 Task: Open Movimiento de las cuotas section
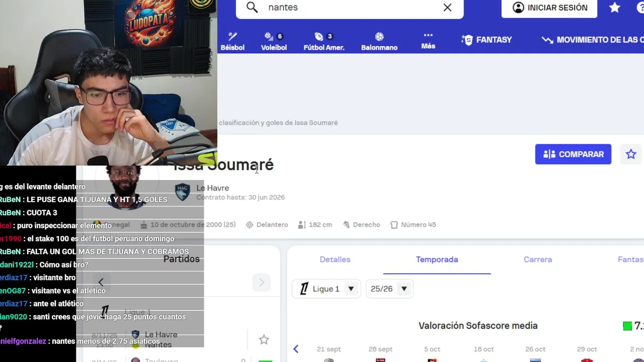coord(593,40)
